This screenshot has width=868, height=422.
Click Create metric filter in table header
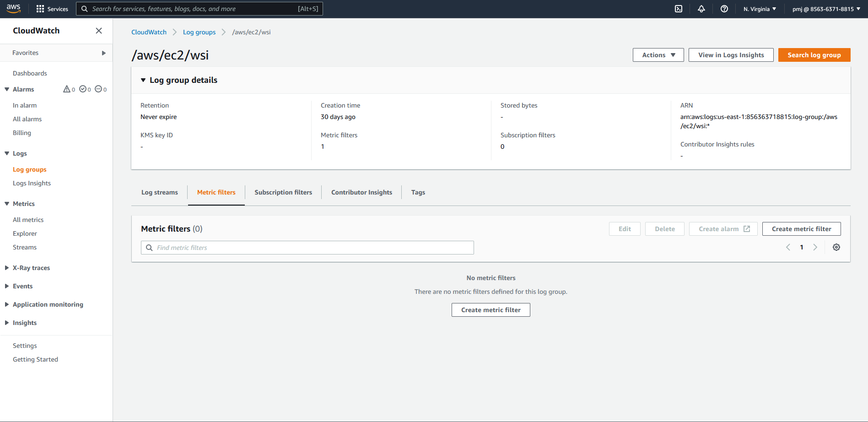click(802, 229)
